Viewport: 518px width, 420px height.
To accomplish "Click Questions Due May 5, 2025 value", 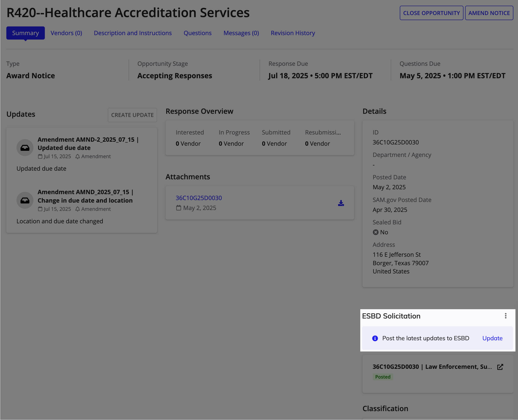I will (x=452, y=76).
